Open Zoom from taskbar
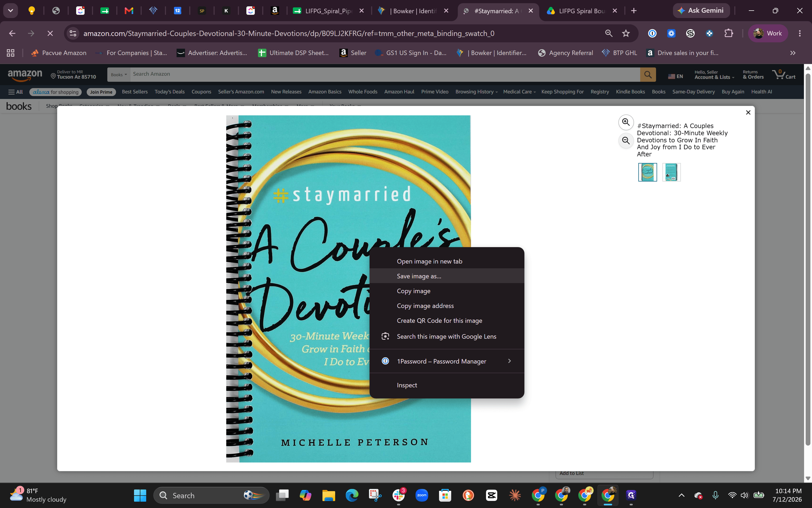This screenshot has width=812, height=508. click(422, 495)
